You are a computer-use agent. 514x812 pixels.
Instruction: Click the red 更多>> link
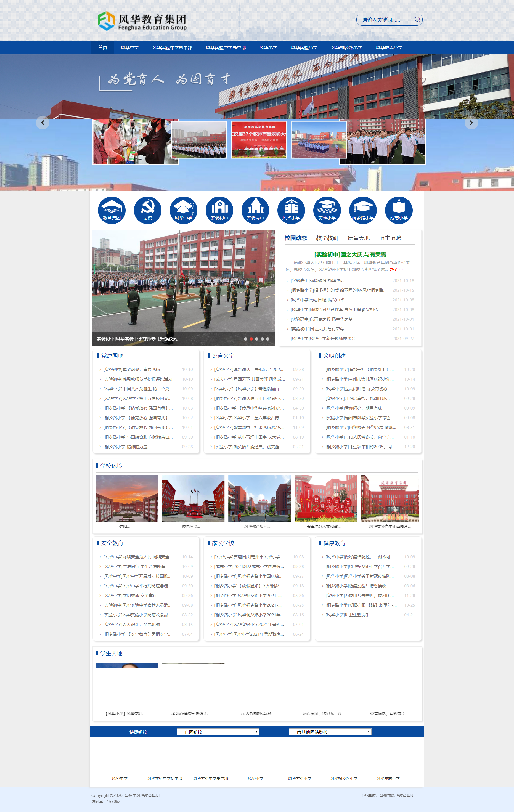pos(396,270)
